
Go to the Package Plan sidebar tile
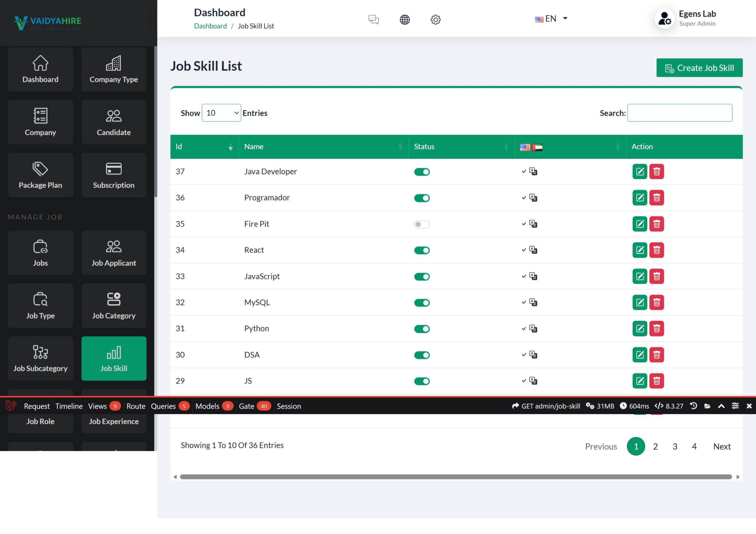point(40,175)
